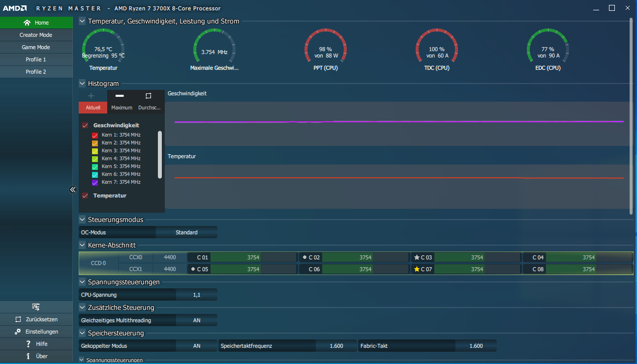Click the TDC (CPU) gauge
Image resolution: width=637 pixels, height=364 pixels.
(x=437, y=46)
